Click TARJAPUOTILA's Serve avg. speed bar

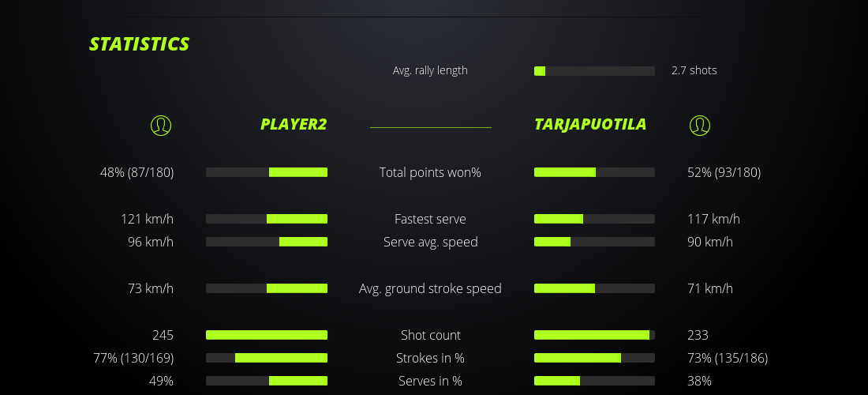click(594, 242)
